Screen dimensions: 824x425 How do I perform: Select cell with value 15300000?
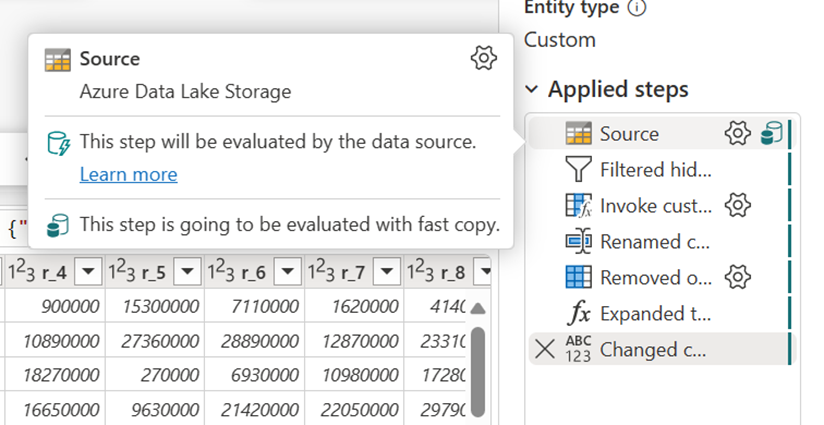click(x=155, y=306)
